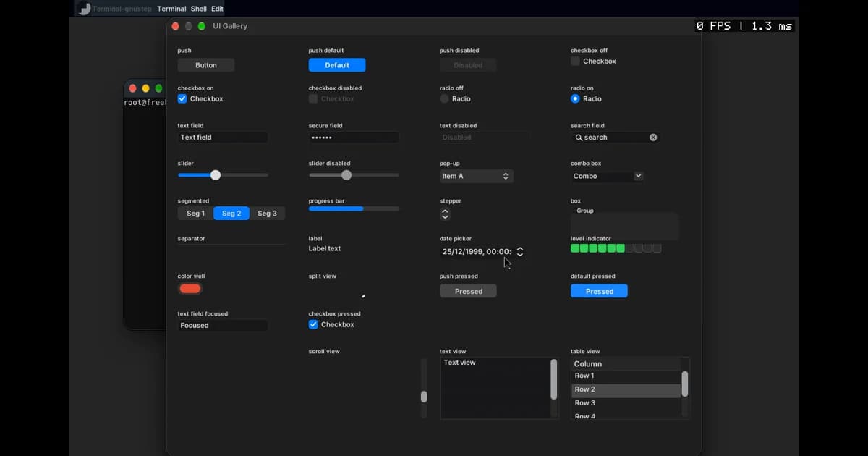The height and width of the screenshot is (456, 868).
Task: Click the Label text label
Action: (x=325, y=248)
